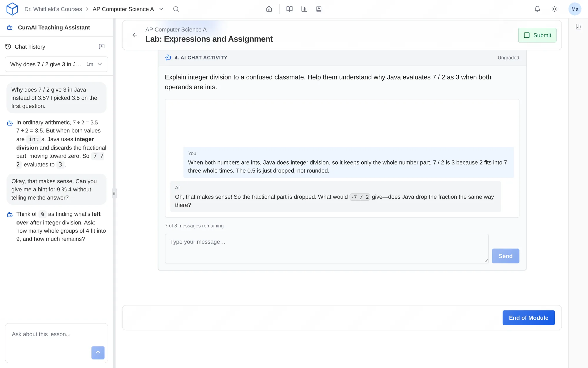Click the 'Lab: Expressions and Assignment' title

pyautogui.click(x=209, y=39)
